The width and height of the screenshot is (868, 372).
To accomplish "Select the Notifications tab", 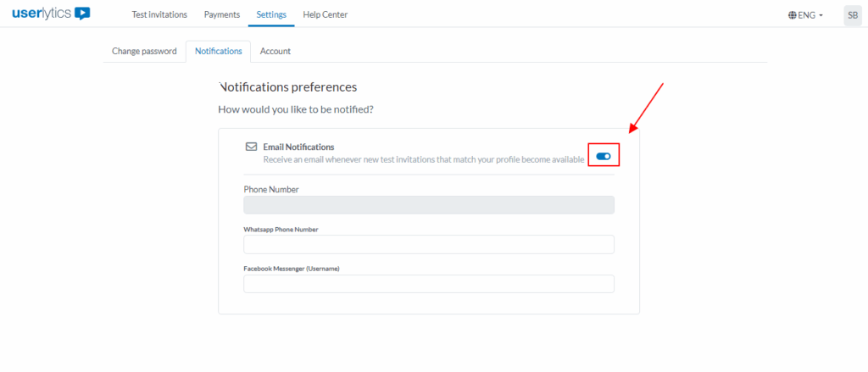I will (x=218, y=51).
